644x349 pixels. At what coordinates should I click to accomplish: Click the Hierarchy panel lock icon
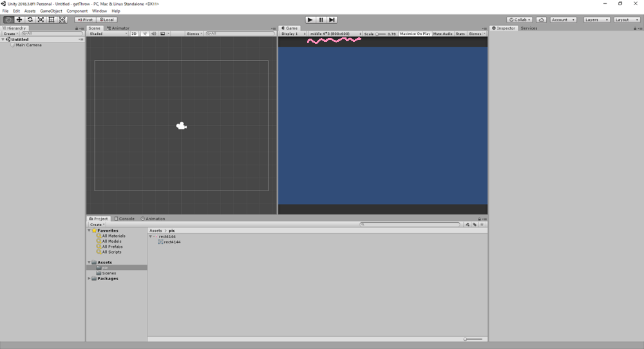point(77,28)
